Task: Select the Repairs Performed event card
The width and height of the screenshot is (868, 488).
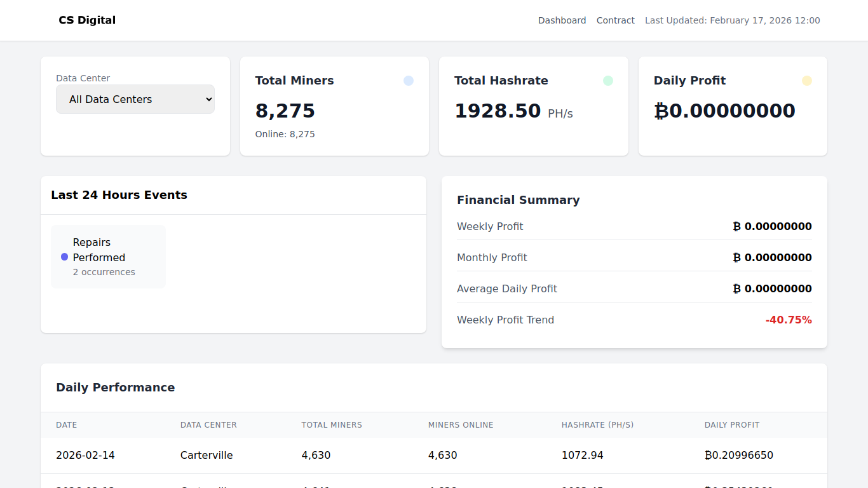Action: [x=108, y=257]
